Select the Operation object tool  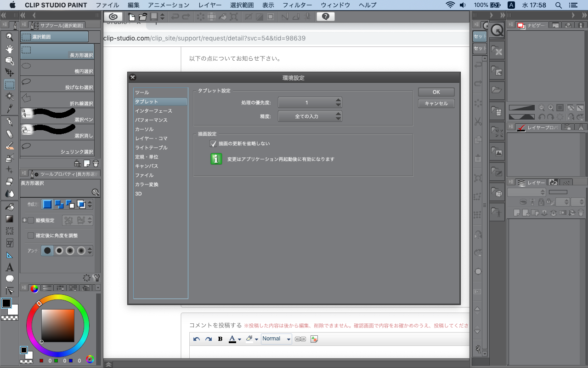coord(10,61)
